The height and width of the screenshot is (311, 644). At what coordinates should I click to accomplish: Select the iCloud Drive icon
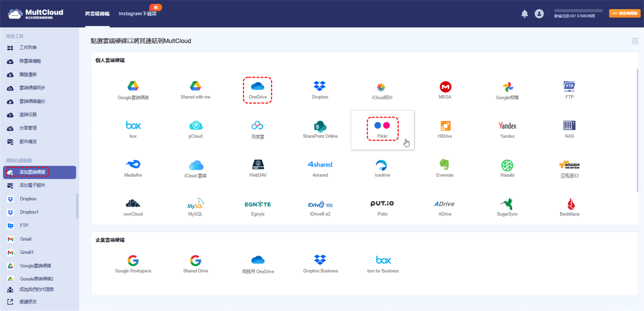click(x=195, y=165)
